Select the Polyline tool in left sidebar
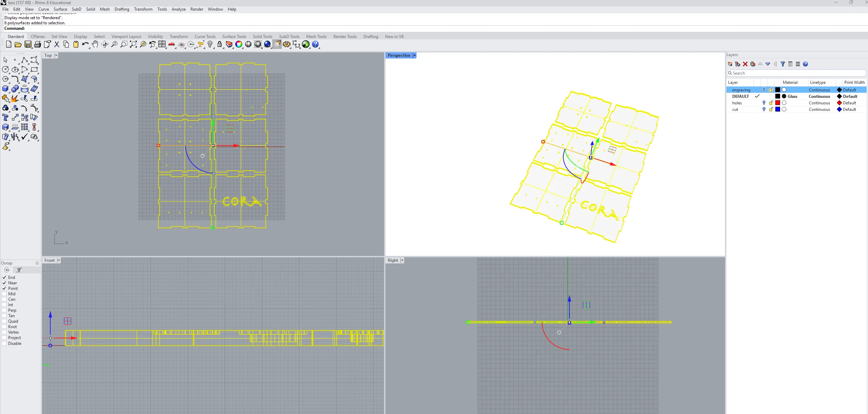Screen dimensions: 868x414 [25, 60]
